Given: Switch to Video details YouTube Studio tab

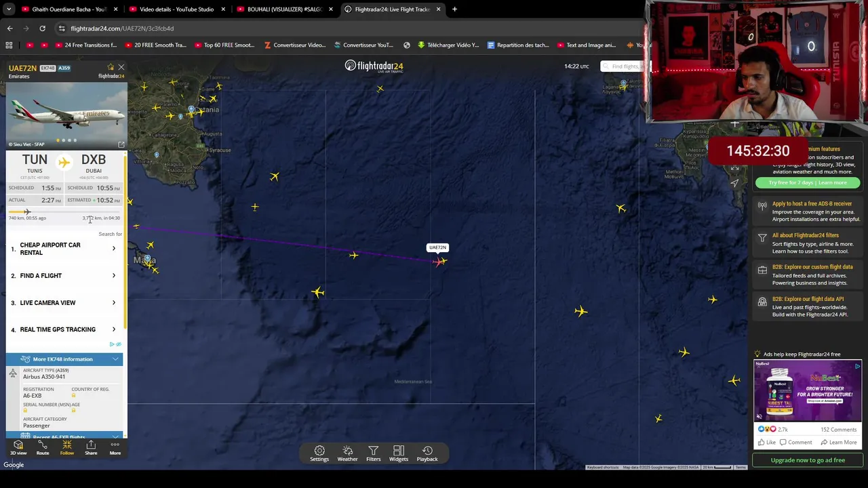Looking at the screenshot, I should (x=176, y=9).
